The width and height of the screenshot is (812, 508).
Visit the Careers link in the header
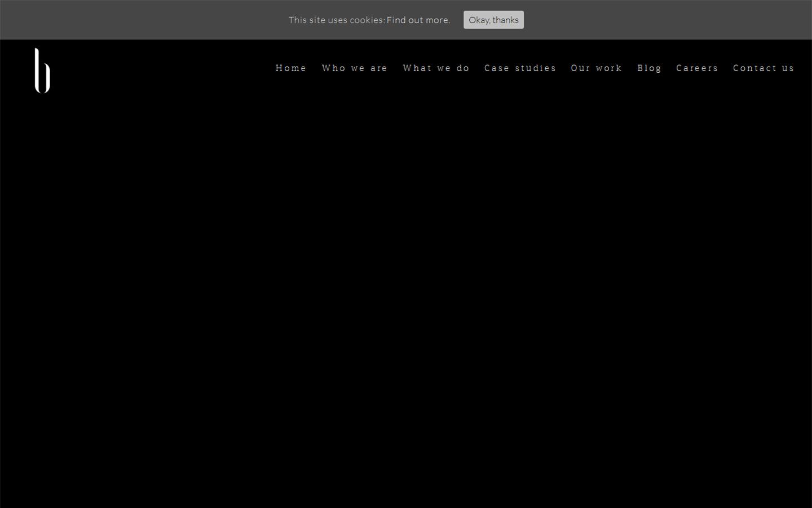click(697, 68)
